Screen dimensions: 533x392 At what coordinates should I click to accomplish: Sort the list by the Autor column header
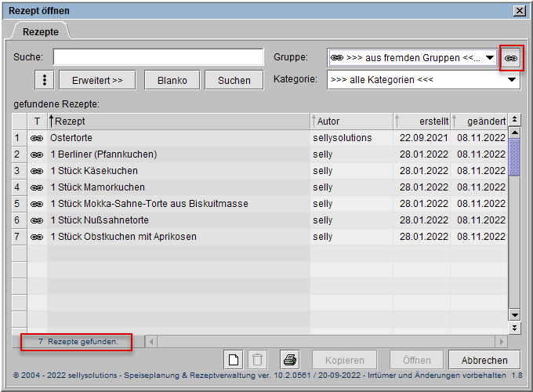tap(350, 122)
